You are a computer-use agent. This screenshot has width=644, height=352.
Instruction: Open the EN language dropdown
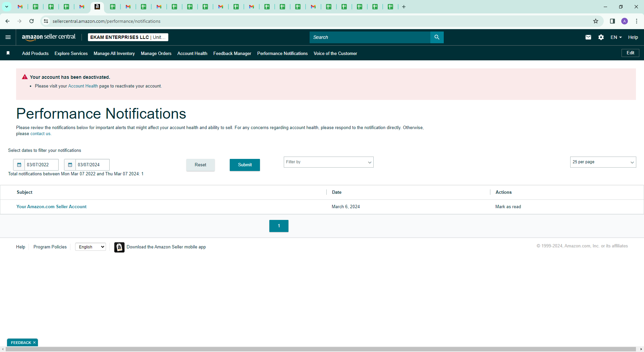tap(616, 37)
